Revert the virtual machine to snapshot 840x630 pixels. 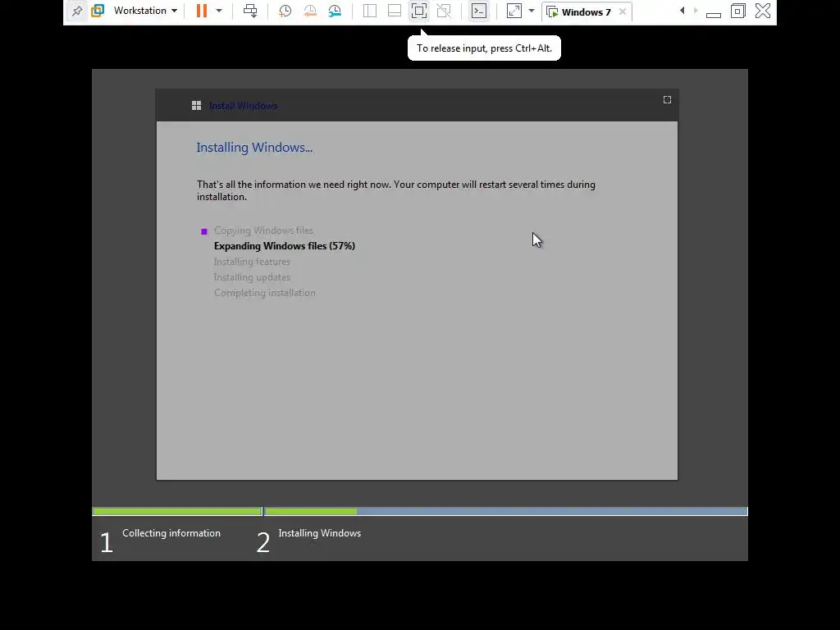click(x=309, y=11)
